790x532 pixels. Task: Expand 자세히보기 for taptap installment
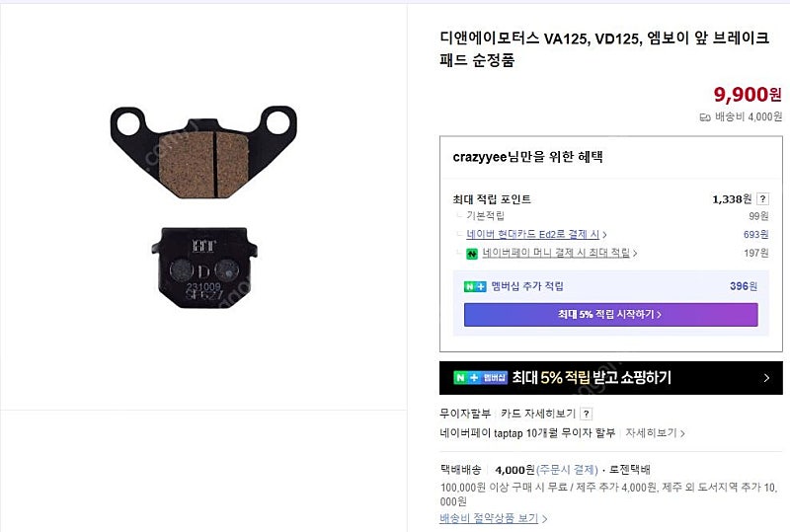pyautogui.click(x=655, y=432)
